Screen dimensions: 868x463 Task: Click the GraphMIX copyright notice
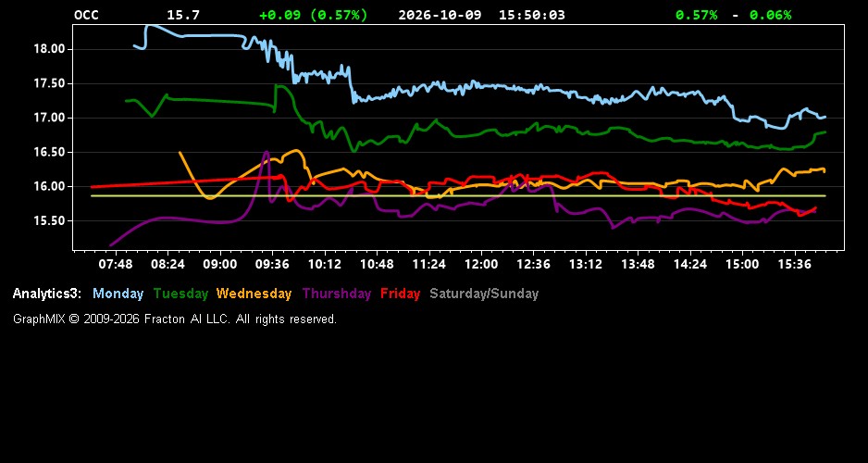click(175, 319)
